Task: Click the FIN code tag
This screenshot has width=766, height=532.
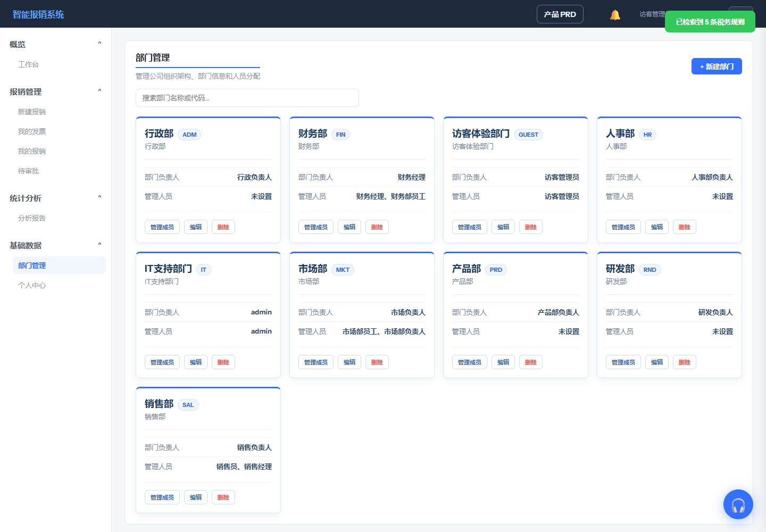Action: pos(340,135)
